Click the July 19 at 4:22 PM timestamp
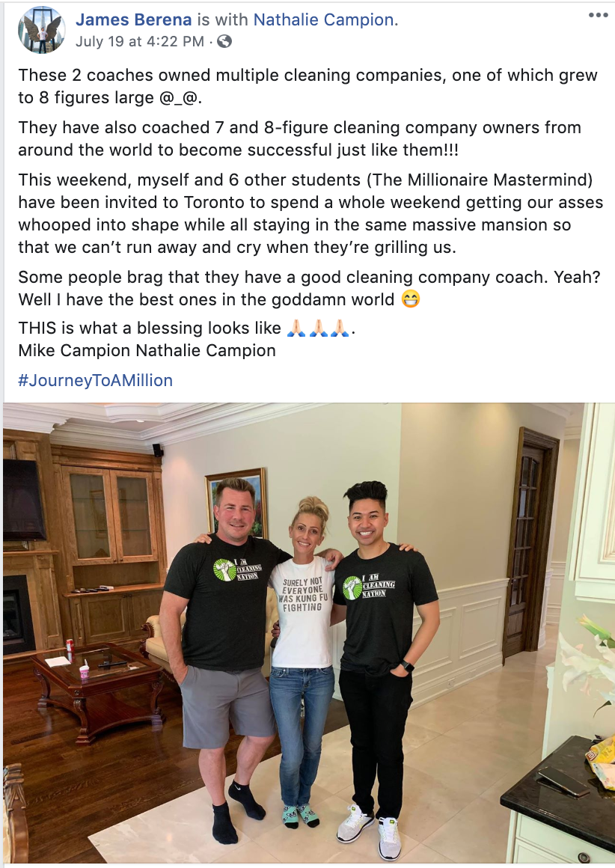This screenshot has width=615, height=868. point(139,41)
